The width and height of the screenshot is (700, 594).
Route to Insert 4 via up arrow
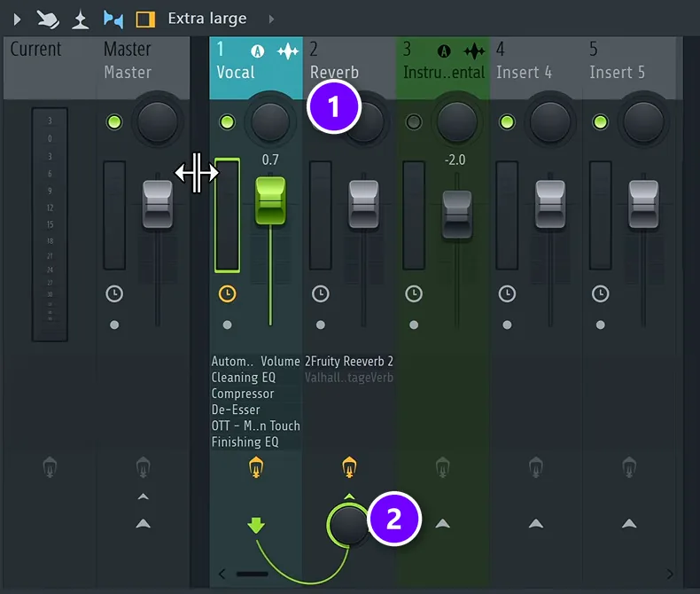pos(536,523)
